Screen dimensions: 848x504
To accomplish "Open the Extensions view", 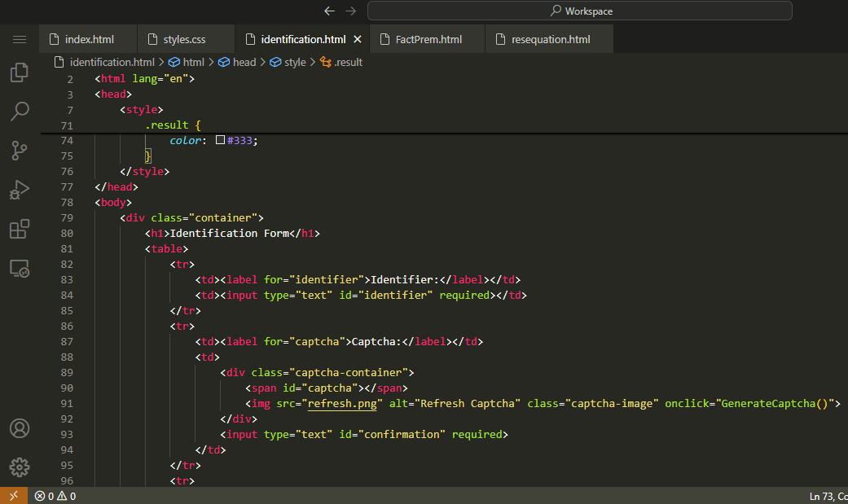I will (20, 230).
